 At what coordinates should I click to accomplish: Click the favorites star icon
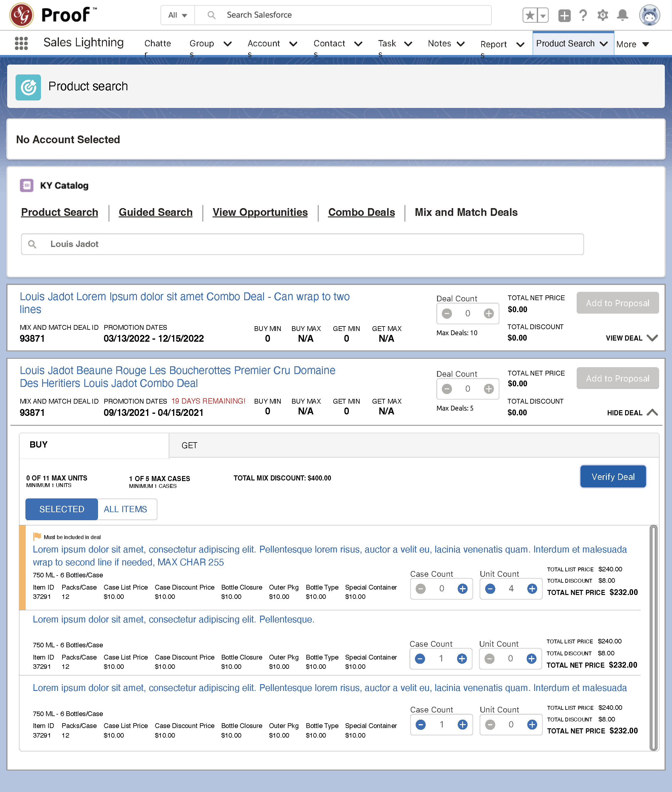529,15
